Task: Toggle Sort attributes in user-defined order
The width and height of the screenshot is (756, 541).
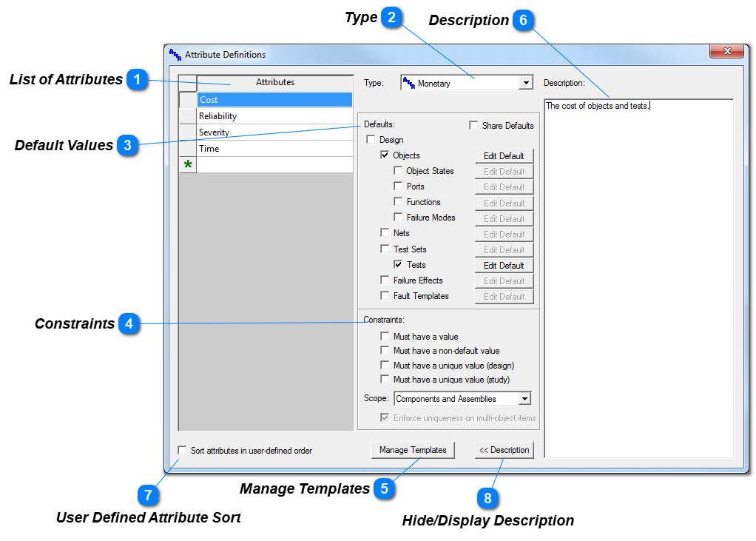Action: click(182, 450)
